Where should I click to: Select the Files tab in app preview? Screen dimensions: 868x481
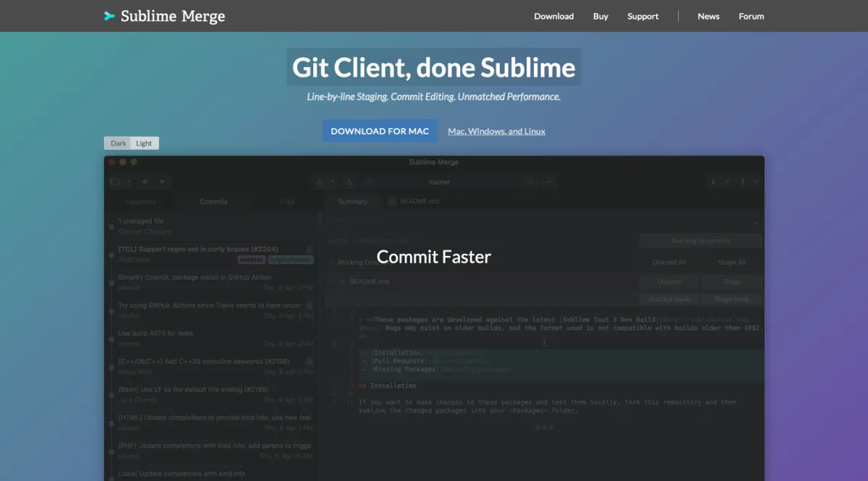pyautogui.click(x=287, y=202)
